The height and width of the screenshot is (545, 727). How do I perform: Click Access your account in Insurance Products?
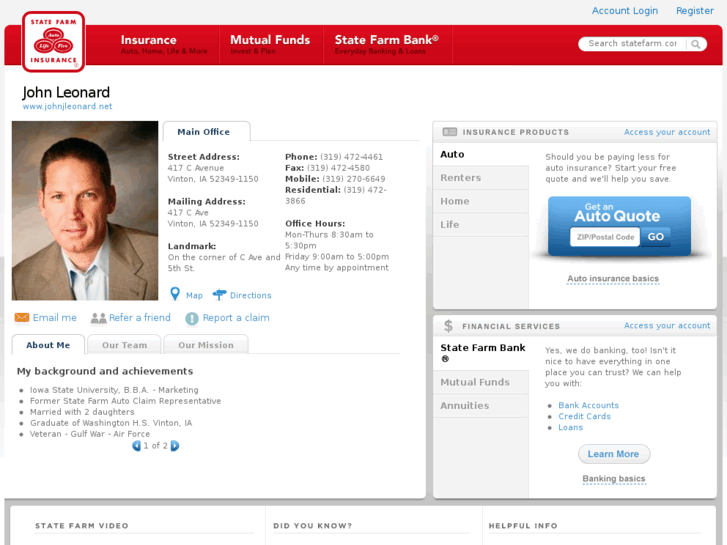pyautogui.click(x=667, y=132)
